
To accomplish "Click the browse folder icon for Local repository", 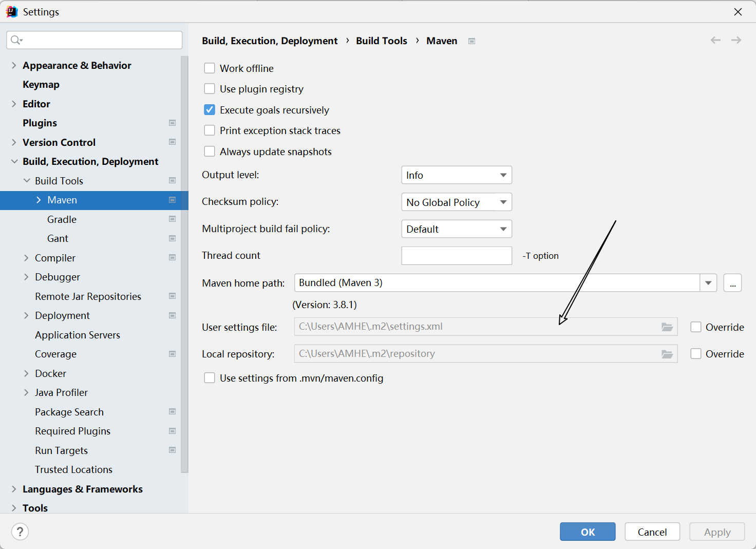I will point(667,354).
